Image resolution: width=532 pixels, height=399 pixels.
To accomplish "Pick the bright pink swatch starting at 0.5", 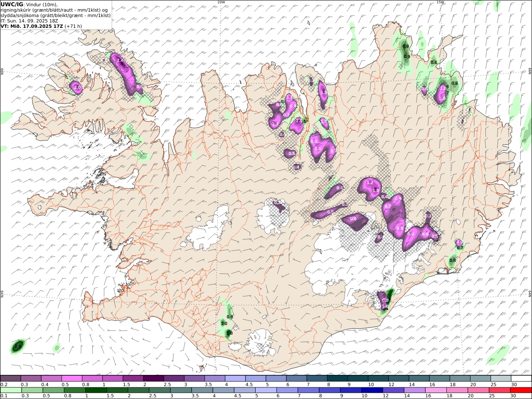I will coord(72,378).
